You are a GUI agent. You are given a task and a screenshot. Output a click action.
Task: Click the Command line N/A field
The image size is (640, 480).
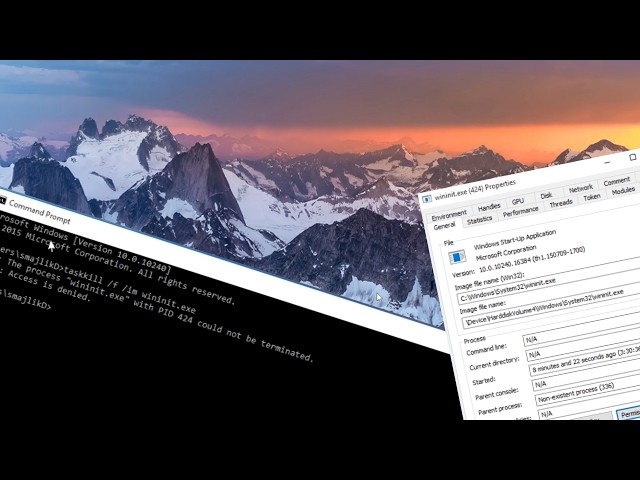click(582, 333)
